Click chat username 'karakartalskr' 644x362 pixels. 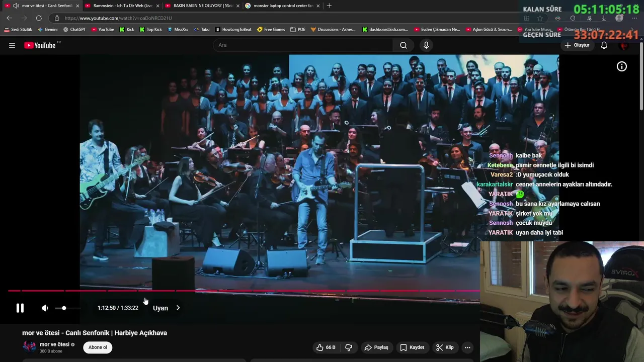point(495,185)
